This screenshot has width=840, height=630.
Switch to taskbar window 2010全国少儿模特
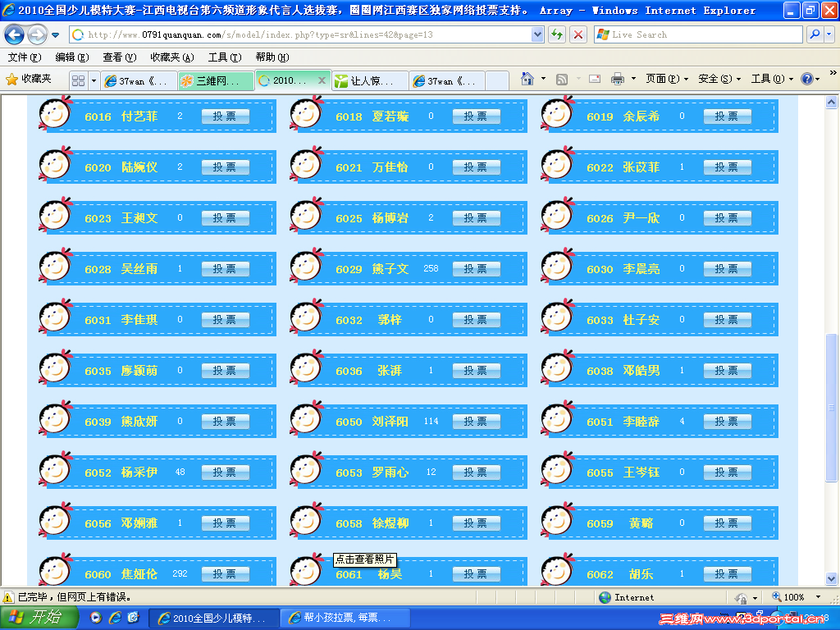(x=213, y=619)
